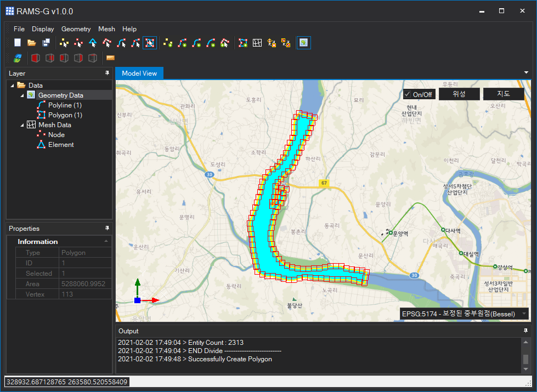Click the Type value Polygon cell
Screen dimensions: 537x392
click(85, 253)
